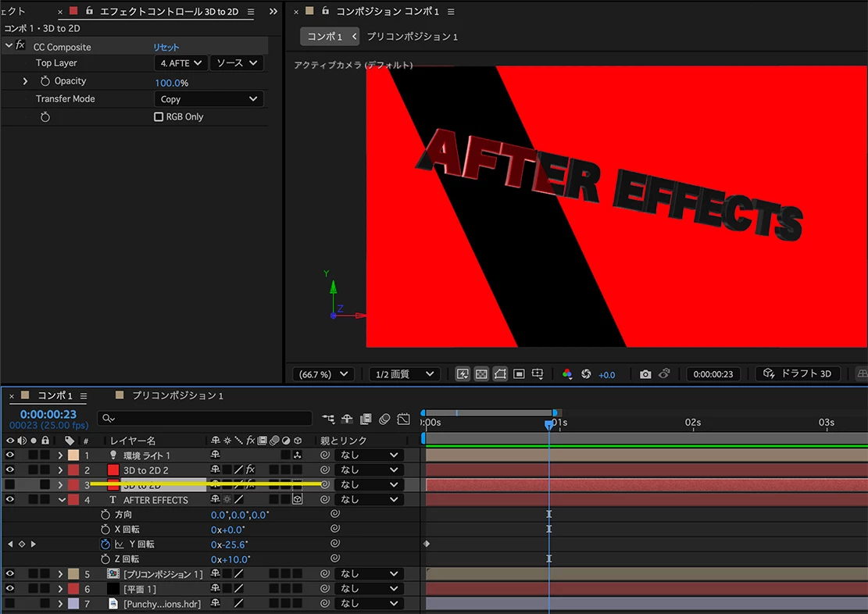Hide the 環境 ライト 1 layer

(10, 455)
